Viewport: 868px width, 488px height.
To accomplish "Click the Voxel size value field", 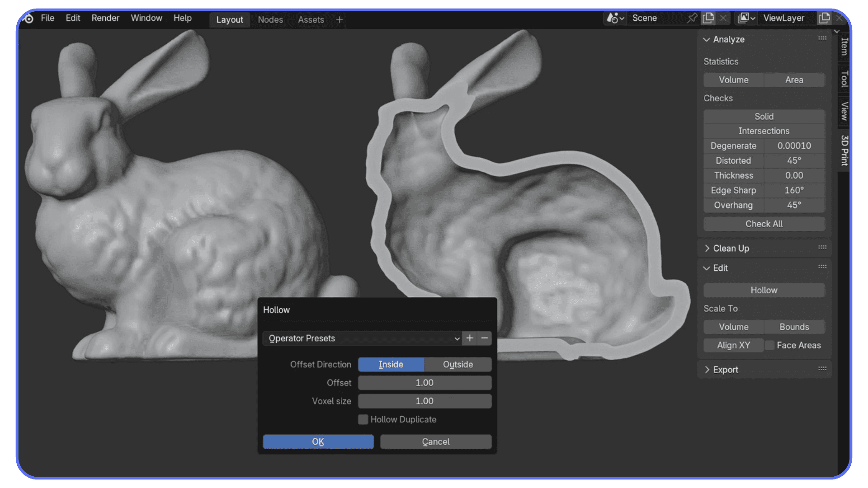I will point(425,401).
